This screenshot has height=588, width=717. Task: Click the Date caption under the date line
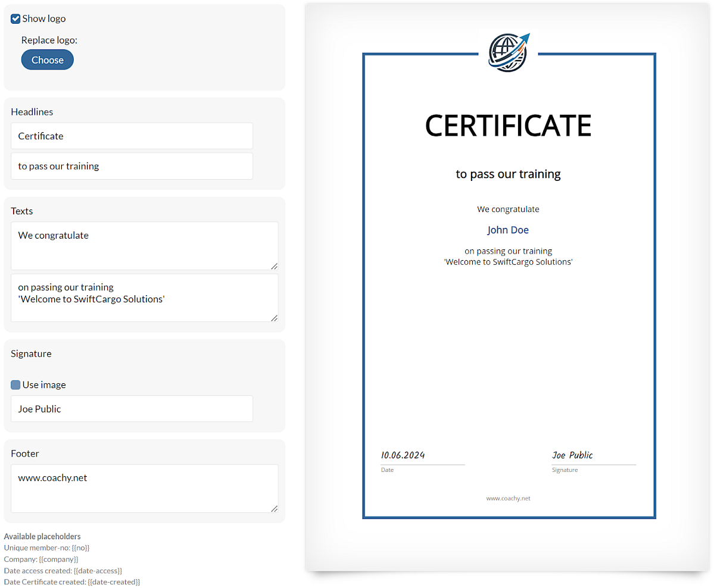coord(387,470)
